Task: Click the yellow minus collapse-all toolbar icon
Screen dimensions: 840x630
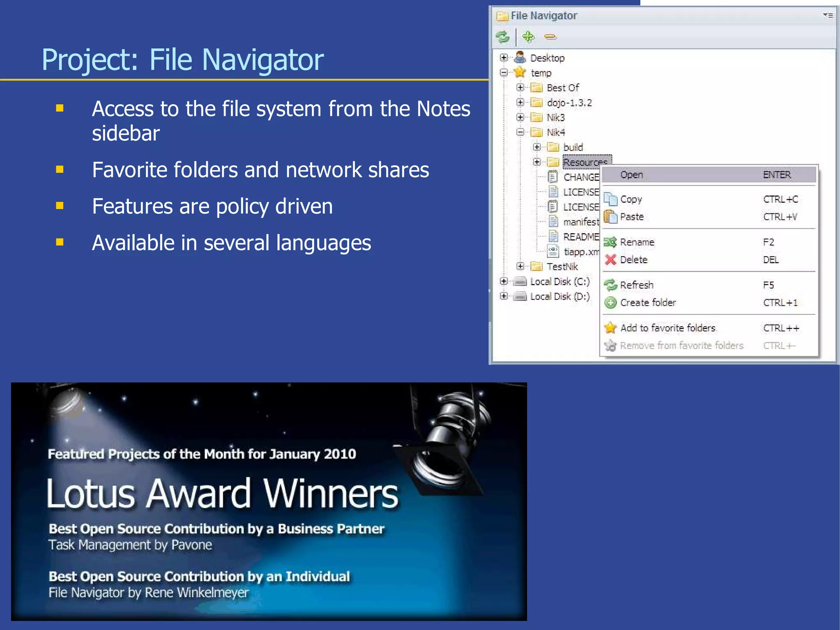Action: click(550, 37)
